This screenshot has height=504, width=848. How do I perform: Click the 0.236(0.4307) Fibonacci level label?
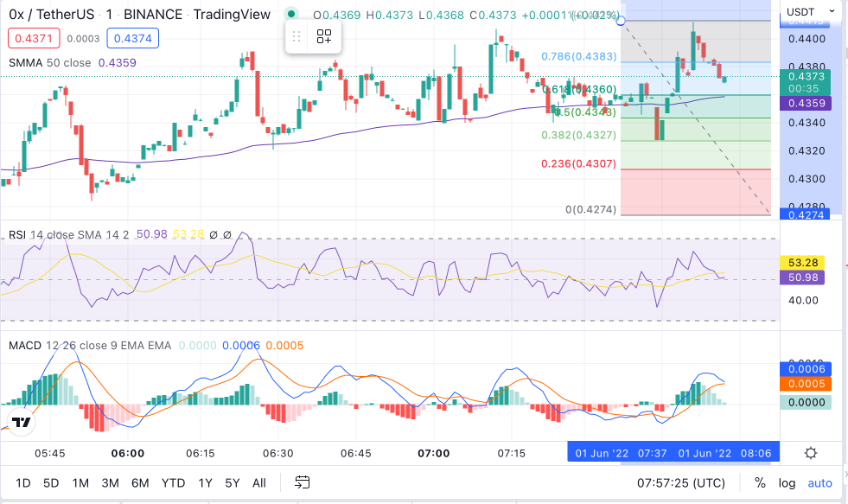(578, 163)
